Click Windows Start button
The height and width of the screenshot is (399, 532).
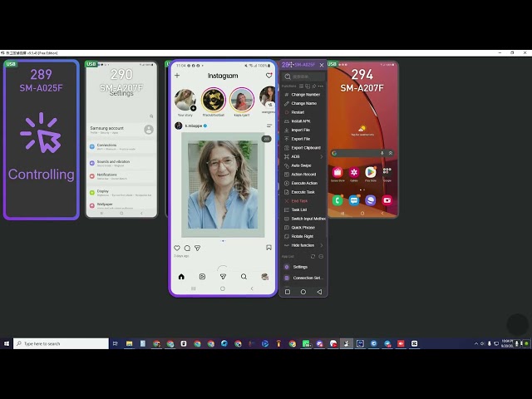coord(7,343)
